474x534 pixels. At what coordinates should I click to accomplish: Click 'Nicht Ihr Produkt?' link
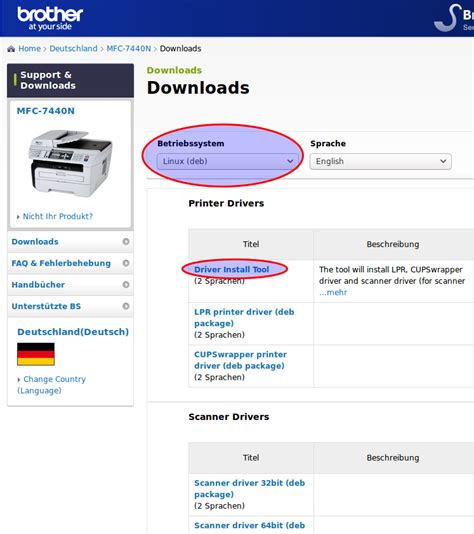[58, 216]
